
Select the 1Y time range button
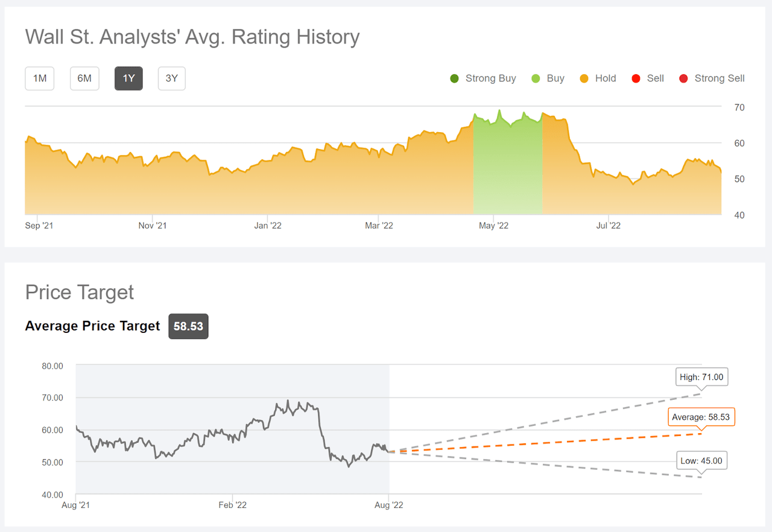[x=128, y=78]
